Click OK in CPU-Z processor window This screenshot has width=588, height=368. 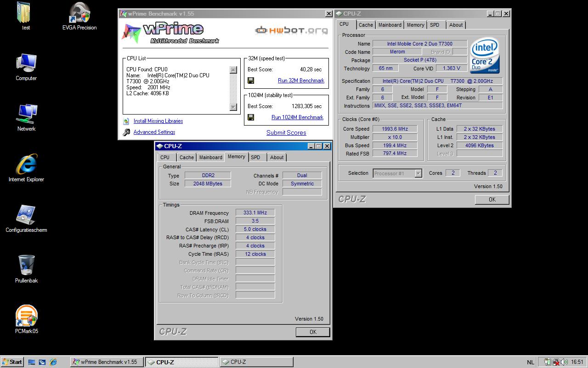click(492, 199)
